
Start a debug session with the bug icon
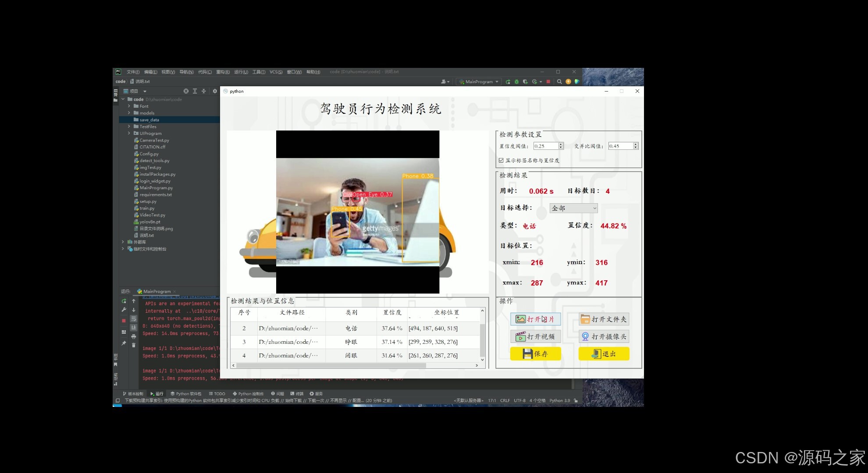[516, 82]
